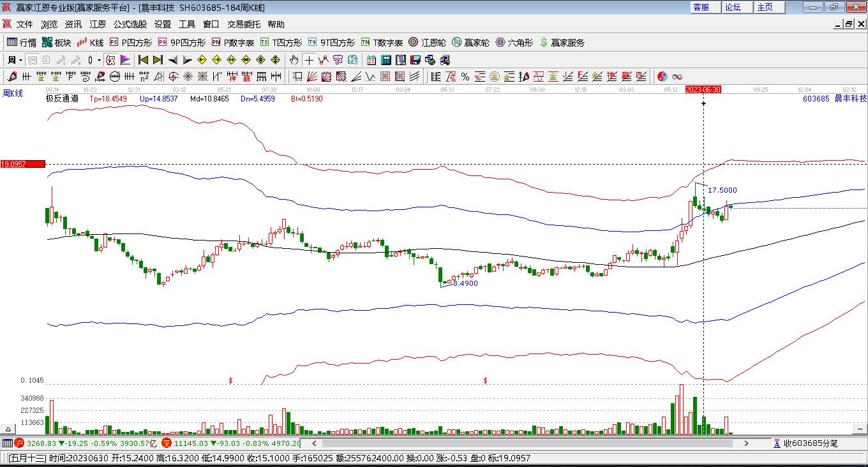Image resolution: width=868 pixels, height=467 pixels.
Task: Switch to the 板块 sector view
Action: pyautogui.click(x=56, y=43)
